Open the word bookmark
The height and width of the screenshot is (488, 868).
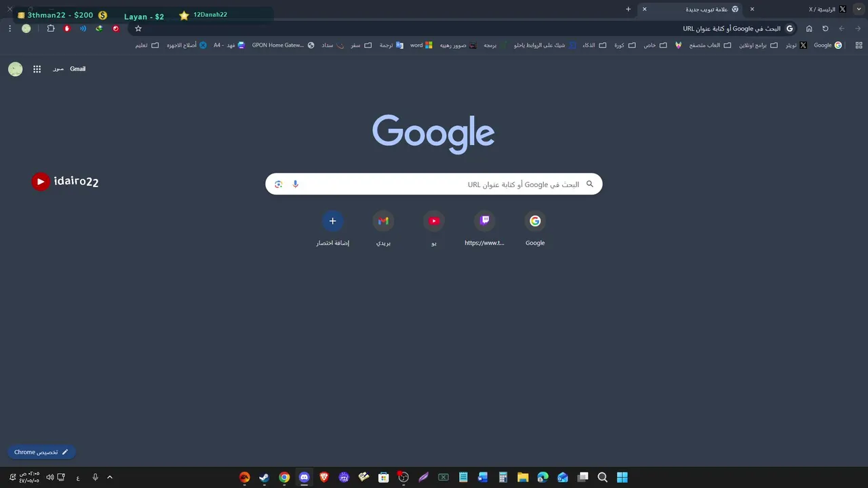(421, 45)
